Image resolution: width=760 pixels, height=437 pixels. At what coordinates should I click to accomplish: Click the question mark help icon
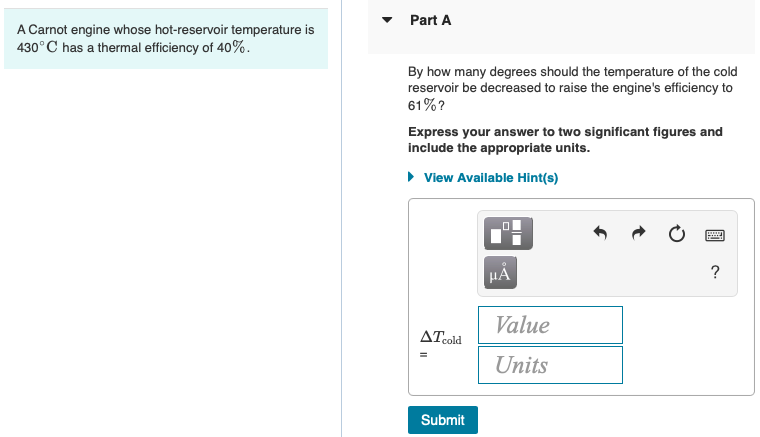pos(714,272)
